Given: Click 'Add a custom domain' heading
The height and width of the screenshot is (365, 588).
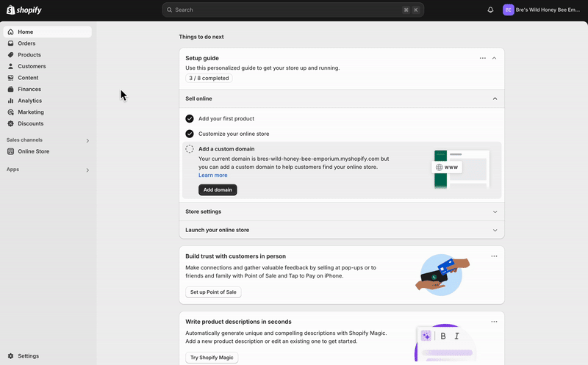Looking at the screenshot, I should pyautogui.click(x=226, y=149).
